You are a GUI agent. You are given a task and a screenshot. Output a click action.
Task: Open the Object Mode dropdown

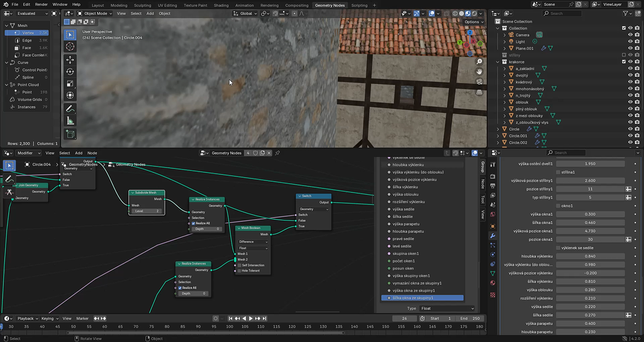[x=94, y=13]
